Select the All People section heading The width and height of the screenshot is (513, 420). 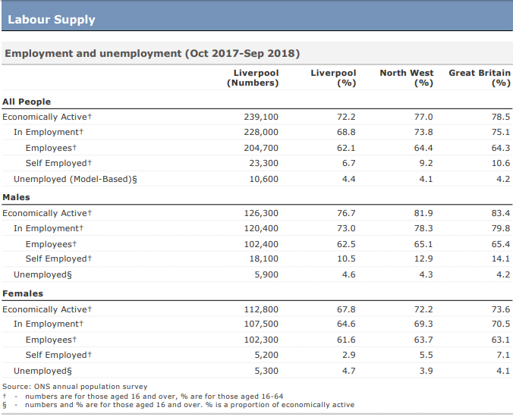click(27, 102)
